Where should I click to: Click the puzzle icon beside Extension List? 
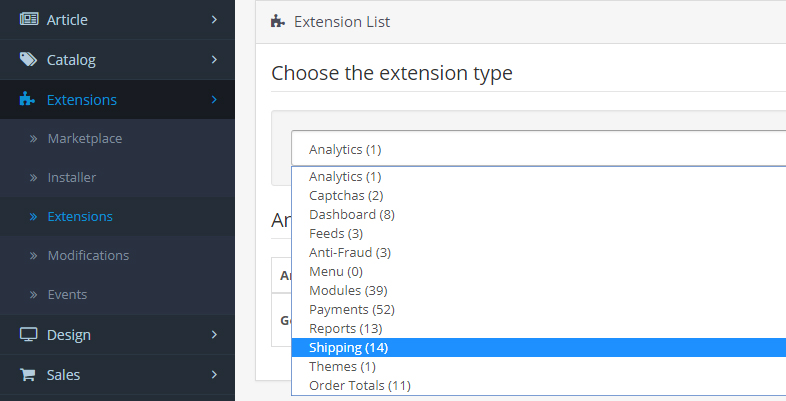tap(278, 21)
